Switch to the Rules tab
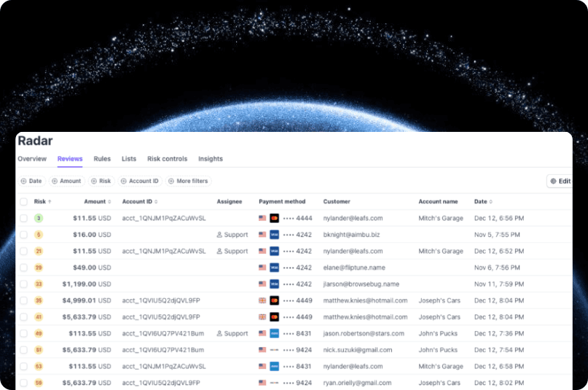This screenshot has height=390, width=588. click(x=102, y=159)
